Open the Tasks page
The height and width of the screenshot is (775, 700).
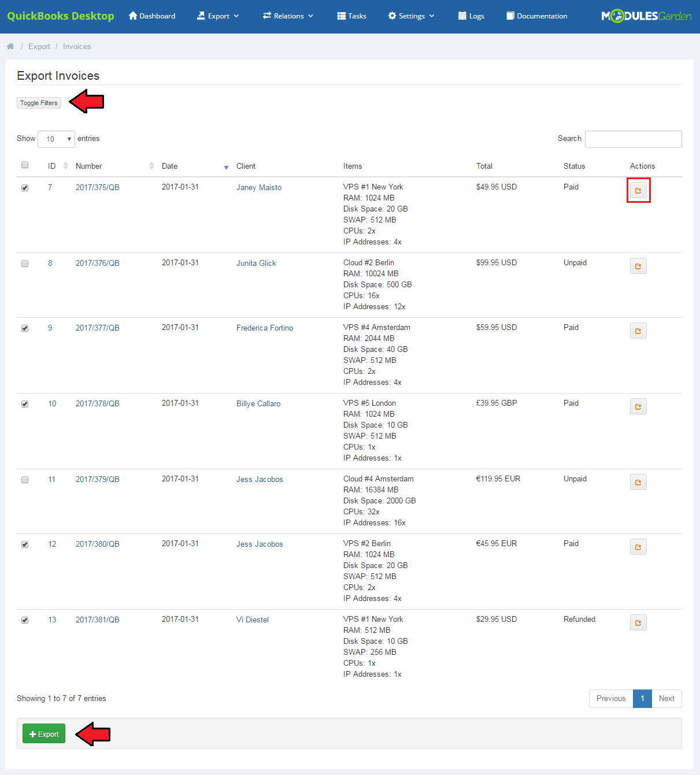pyautogui.click(x=352, y=16)
